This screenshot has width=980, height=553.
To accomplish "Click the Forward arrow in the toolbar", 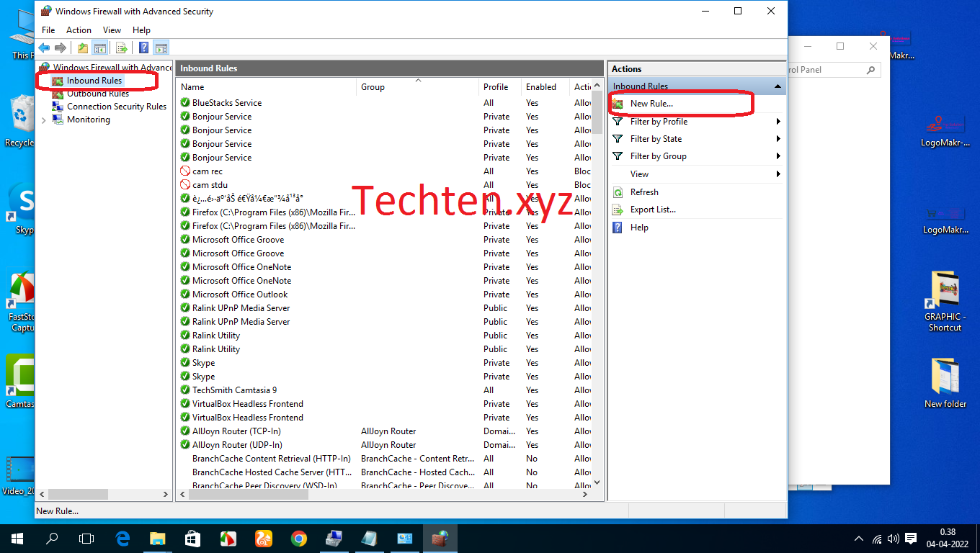I will click(x=61, y=48).
